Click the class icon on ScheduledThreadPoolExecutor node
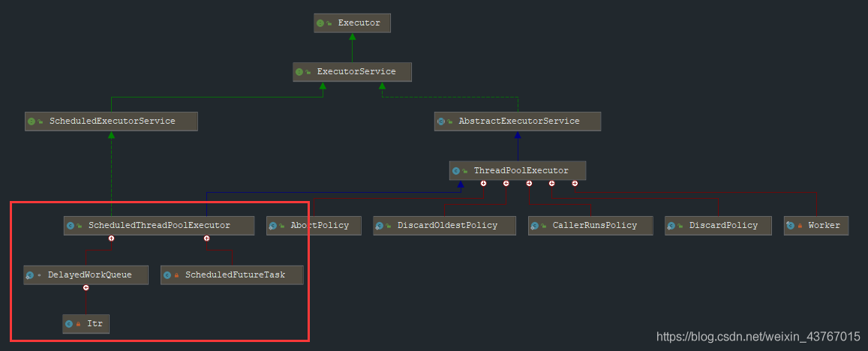This screenshot has width=868, height=351. point(71,225)
